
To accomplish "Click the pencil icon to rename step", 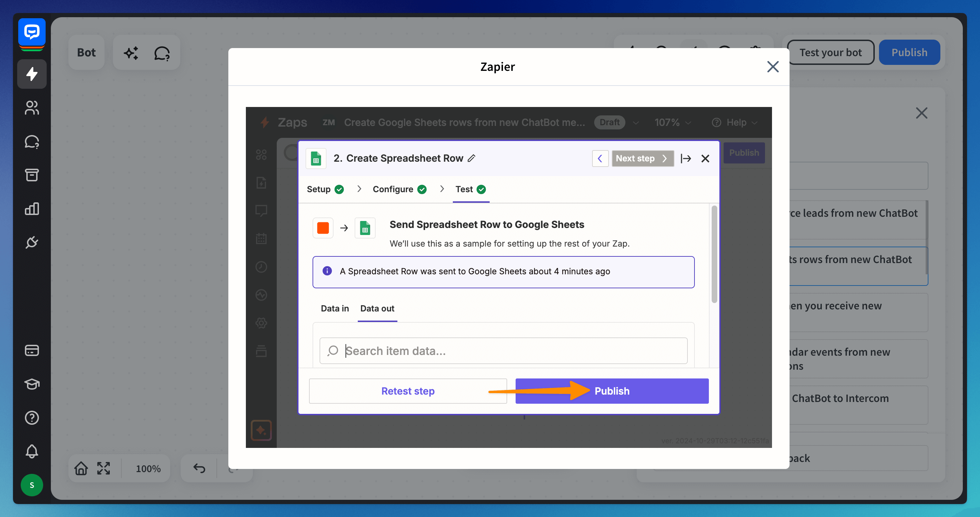I will tap(471, 158).
